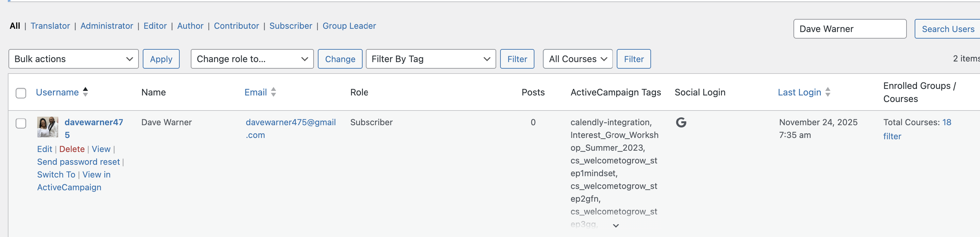
Task: Show Group Leader users
Action: pyautogui.click(x=349, y=26)
